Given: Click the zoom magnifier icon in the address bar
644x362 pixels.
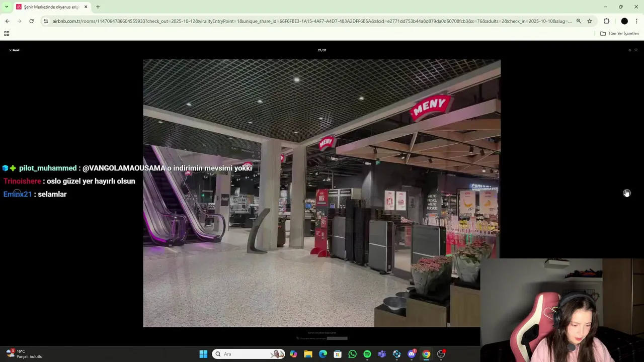Looking at the screenshot, I should click(x=579, y=21).
